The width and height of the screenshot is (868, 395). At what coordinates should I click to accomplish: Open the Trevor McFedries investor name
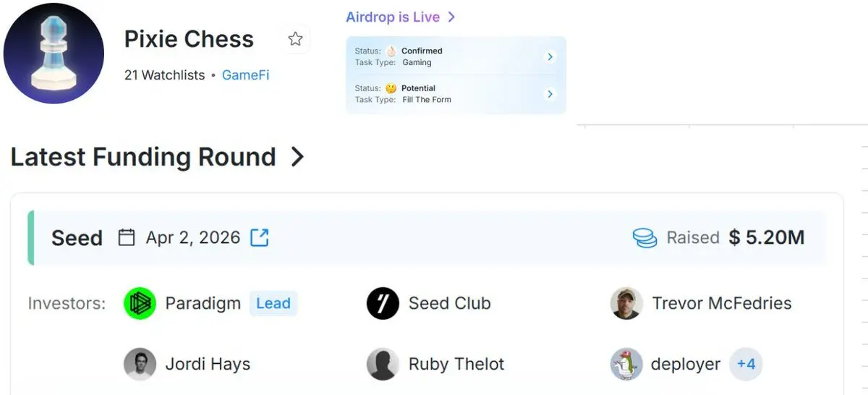click(x=722, y=304)
